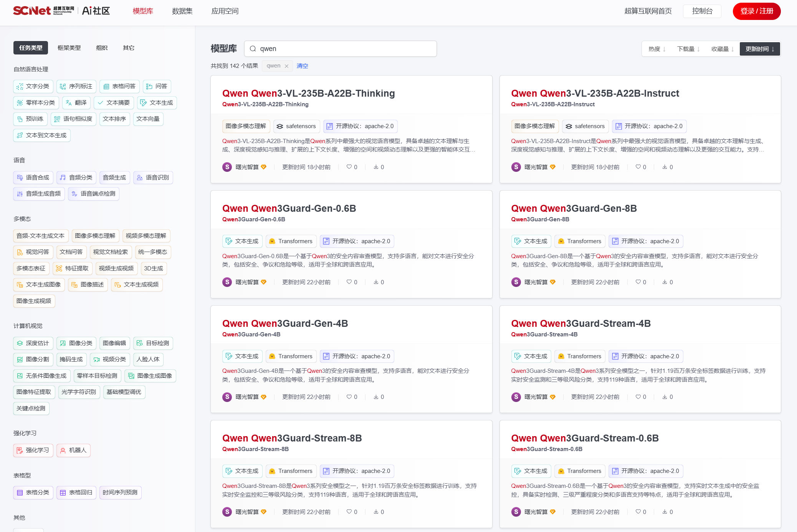Screen dimensions: 797x532
Task: Sort results by 热度
Action: (x=657, y=49)
